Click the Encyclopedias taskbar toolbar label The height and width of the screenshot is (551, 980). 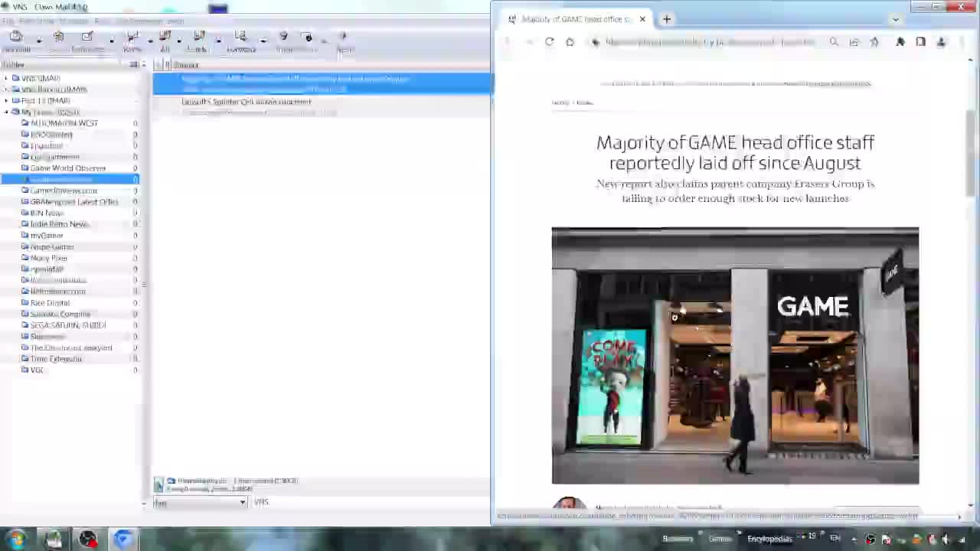click(x=769, y=539)
